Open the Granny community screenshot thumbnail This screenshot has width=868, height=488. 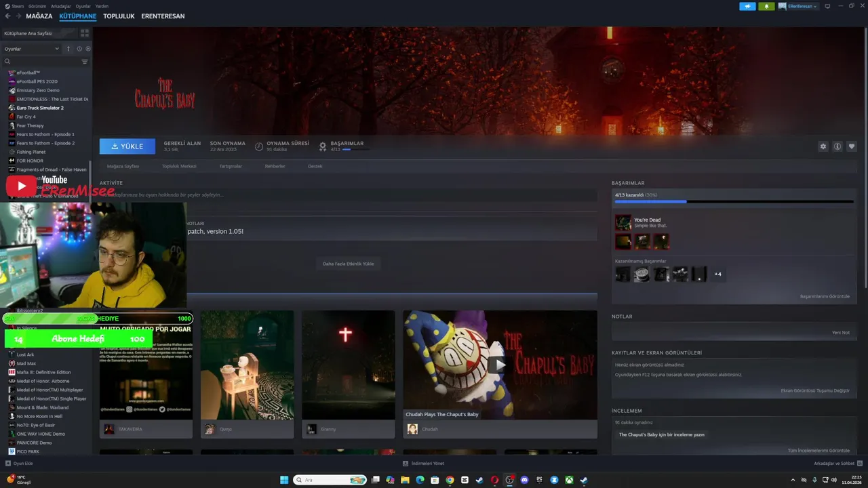348,365
